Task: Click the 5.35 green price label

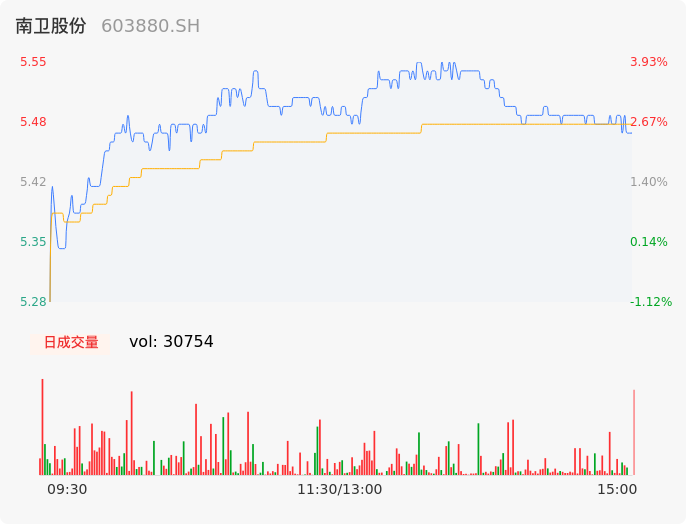Action: pyautogui.click(x=33, y=242)
